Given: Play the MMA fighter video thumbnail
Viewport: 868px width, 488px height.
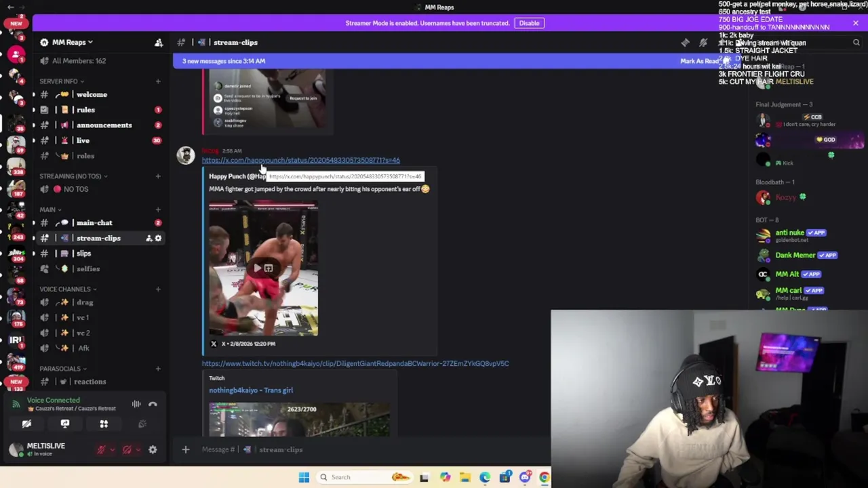Looking at the screenshot, I should click(x=263, y=268).
